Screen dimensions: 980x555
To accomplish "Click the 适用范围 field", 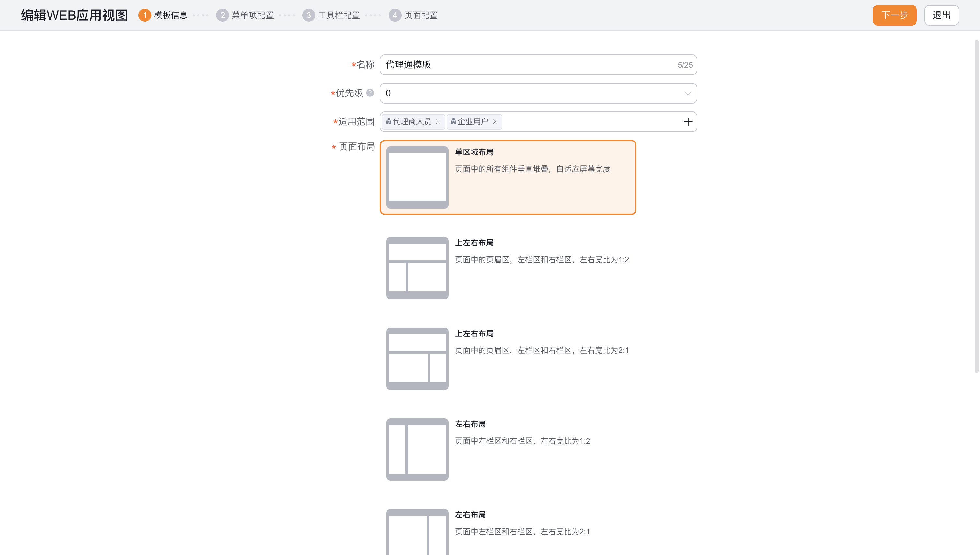I will [x=538, y=122].
